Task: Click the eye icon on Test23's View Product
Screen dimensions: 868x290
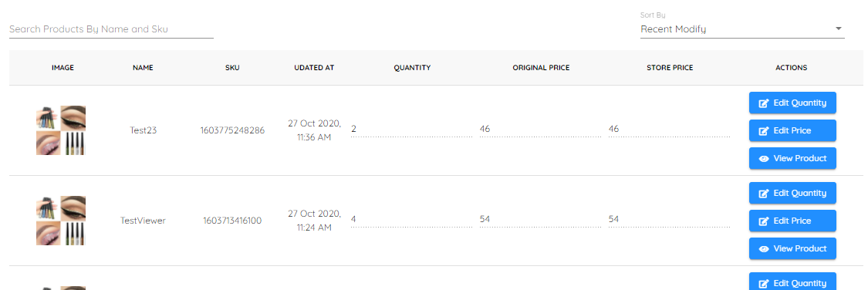Action: [x=763, y=159]
